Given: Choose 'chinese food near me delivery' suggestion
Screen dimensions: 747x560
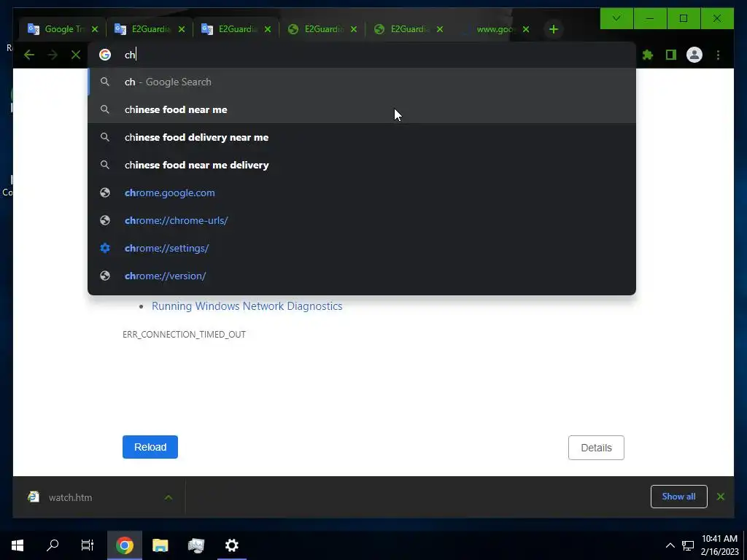Looking at the screenshot, I should pos(362,165).
